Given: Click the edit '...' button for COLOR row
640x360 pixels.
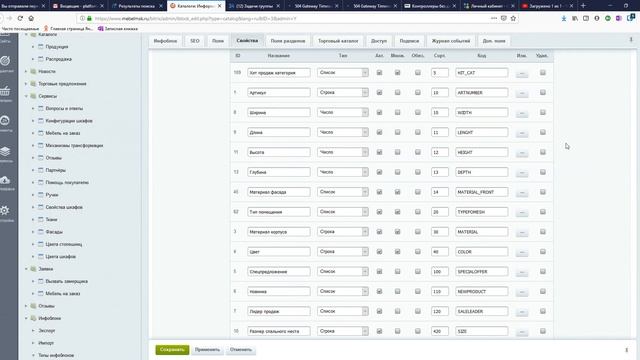Looking at the screenshot, I should [x=522, y=252].
